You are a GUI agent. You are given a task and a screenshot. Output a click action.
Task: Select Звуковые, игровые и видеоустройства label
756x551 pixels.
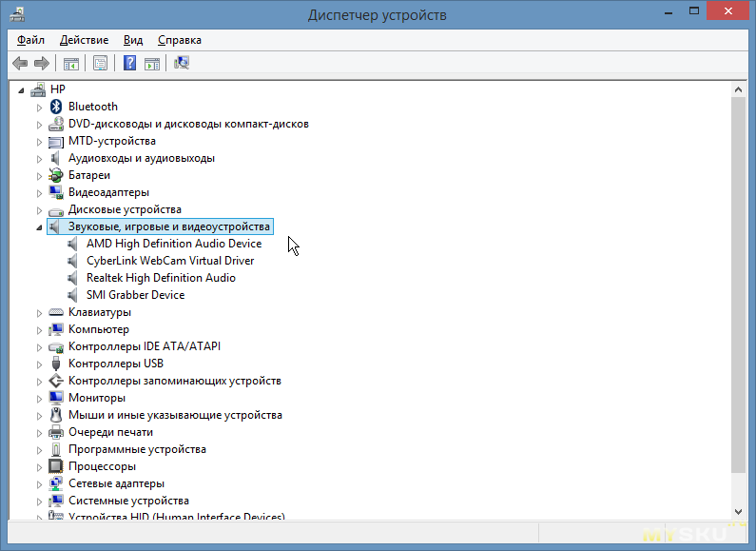(x=168, y=226)
